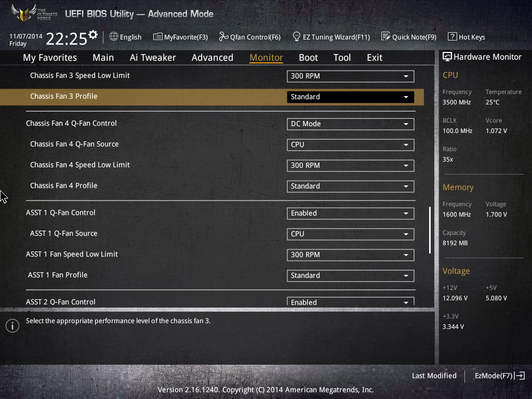Click the EzMode exit arrow icon
The height and width of the screenshot is (399, 532).
click(x=520, y=376)
